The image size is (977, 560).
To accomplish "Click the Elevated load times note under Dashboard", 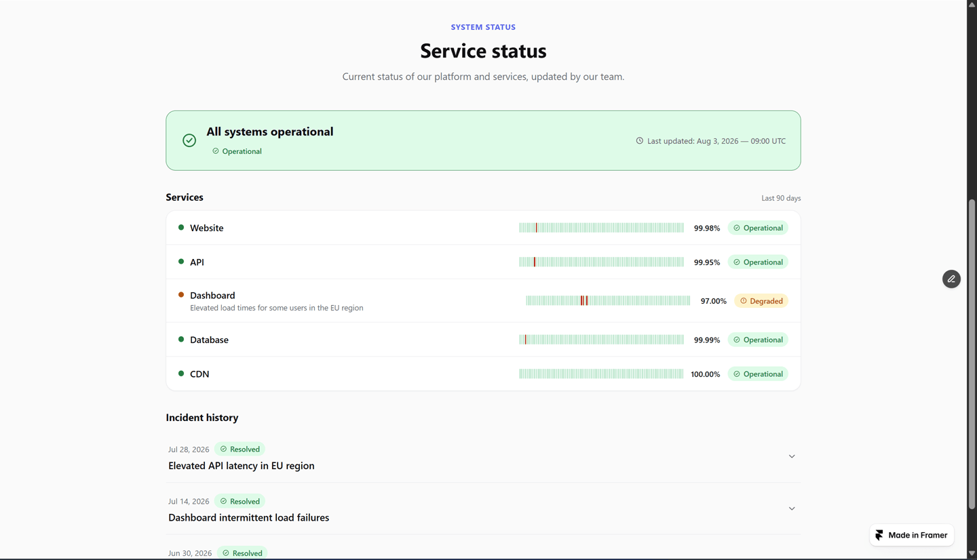I will [x=277, y=308].
